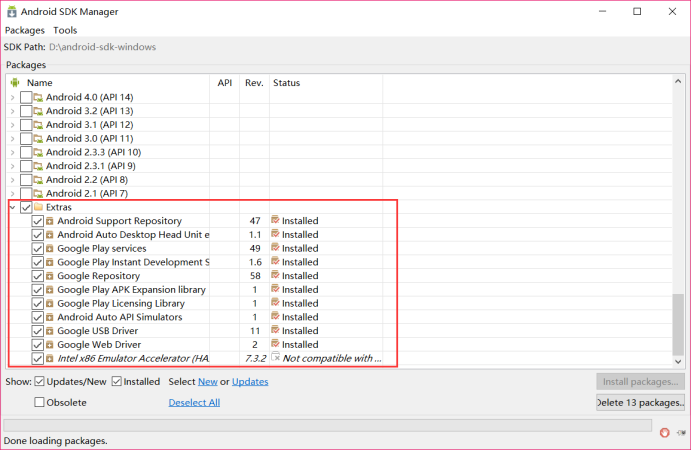Enable the Obsolete checkbox
The width and height of the screenshot is (692, 451).
click(39, 402)
